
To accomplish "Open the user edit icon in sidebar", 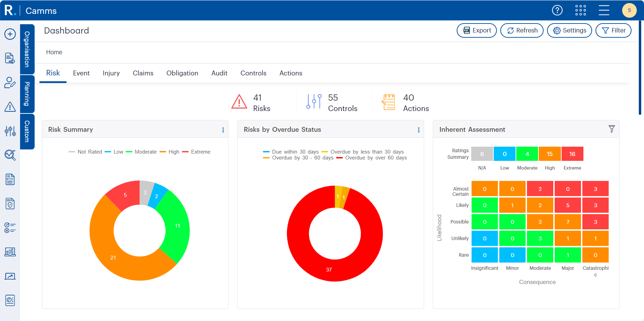I will [x=10, y=83].
